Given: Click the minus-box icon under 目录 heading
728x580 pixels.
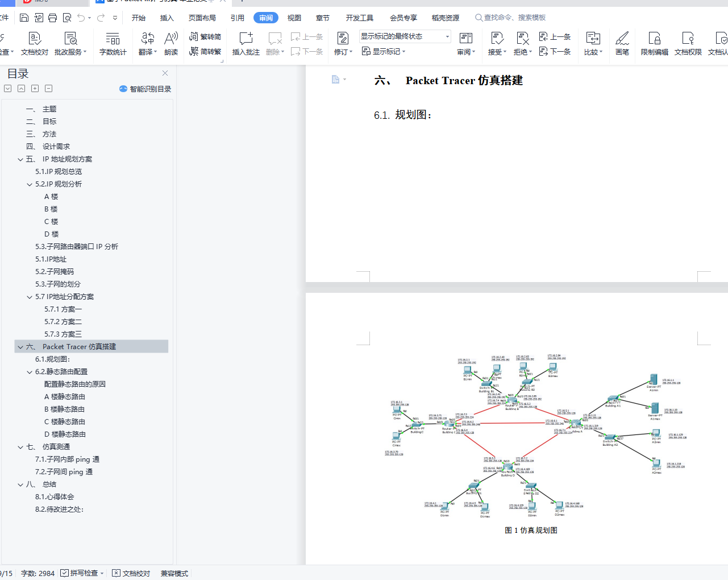Looking at the screenshot, I should coord(49,89).
